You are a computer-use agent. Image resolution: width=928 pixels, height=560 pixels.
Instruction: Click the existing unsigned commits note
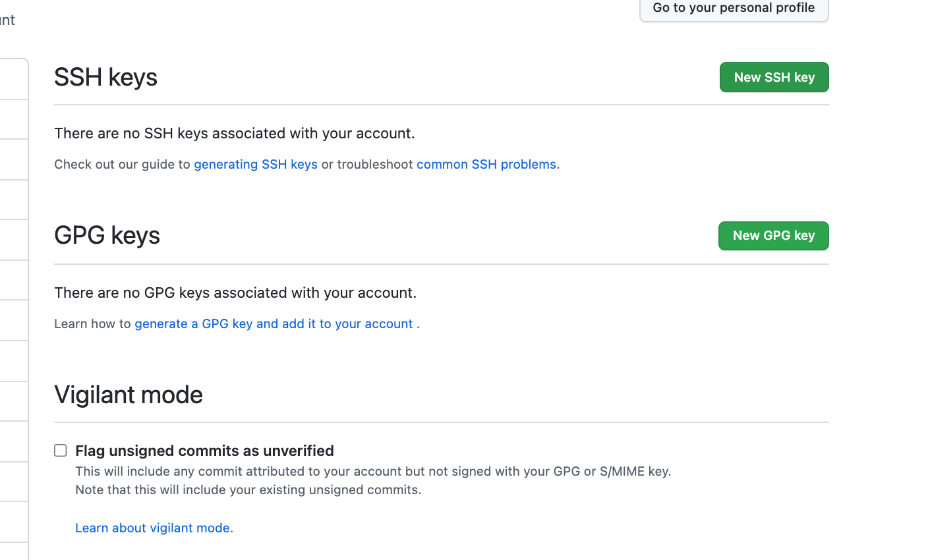click(x=248, y=490)
